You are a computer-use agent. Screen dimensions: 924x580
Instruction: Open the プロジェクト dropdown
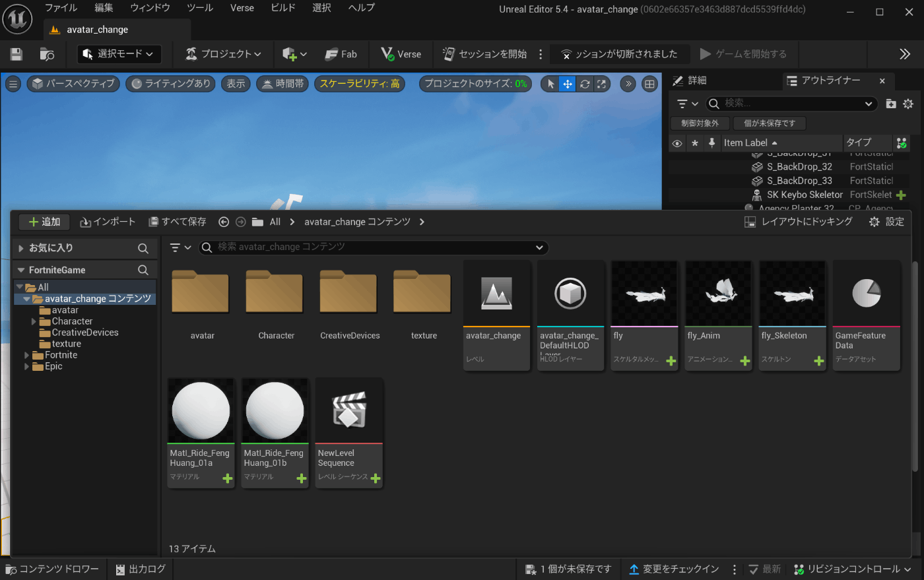tap(223, 54)
